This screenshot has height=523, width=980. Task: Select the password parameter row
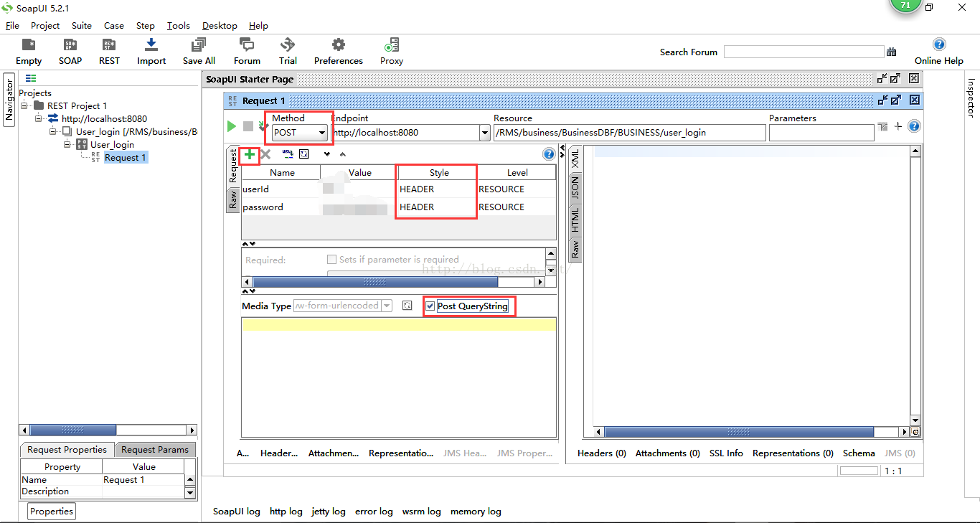[398, 207]
